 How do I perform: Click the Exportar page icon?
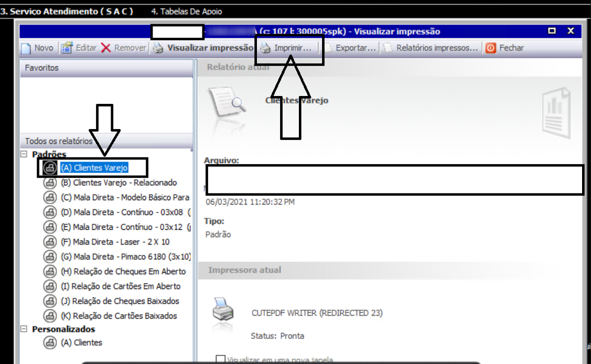coord(328,48)
